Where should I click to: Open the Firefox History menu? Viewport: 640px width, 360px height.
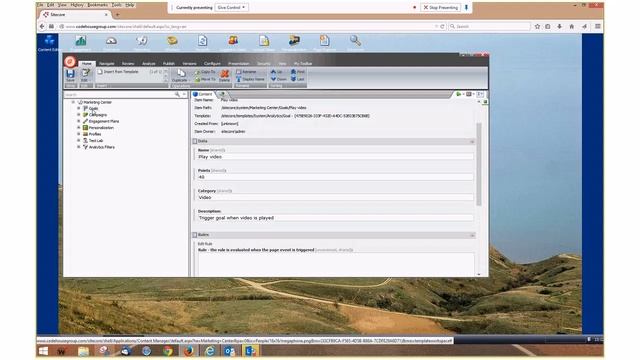[x=77, y=5]
